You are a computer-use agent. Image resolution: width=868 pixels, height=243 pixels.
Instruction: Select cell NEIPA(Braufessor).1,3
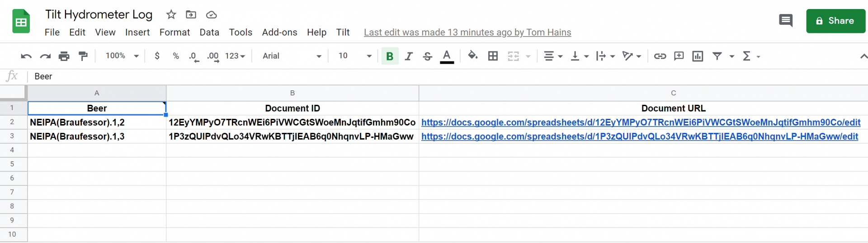[97, 136]
